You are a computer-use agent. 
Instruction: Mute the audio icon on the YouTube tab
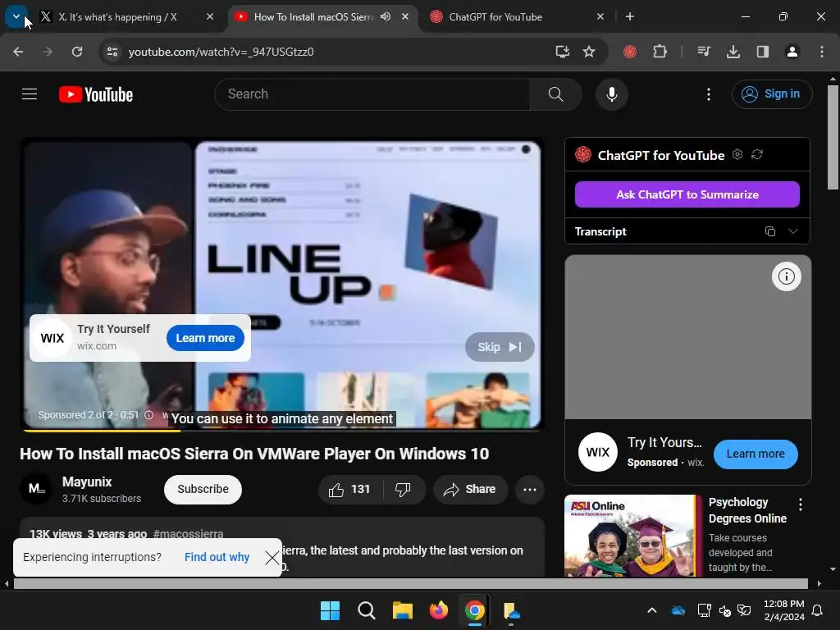(x=386, y=16)
